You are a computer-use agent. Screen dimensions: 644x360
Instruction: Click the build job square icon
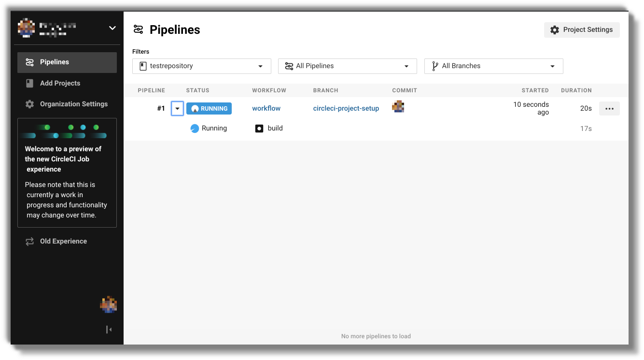258,128
